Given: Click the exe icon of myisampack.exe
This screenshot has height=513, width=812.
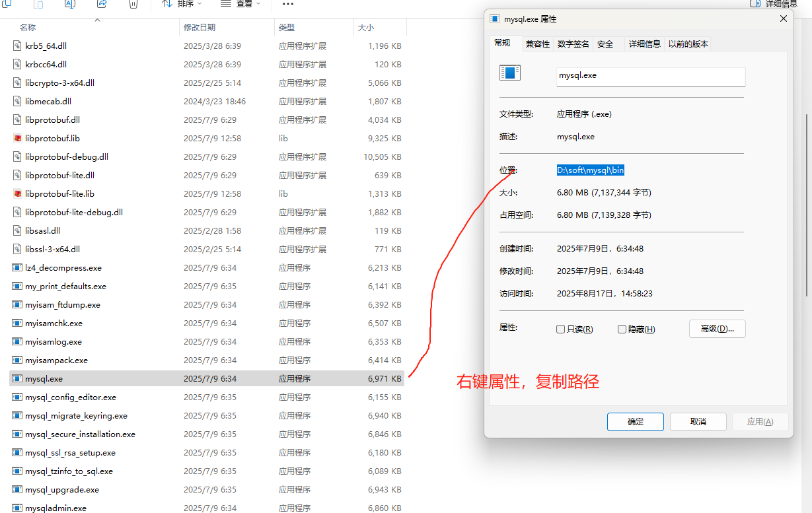Looking at the screenshot, I should click(x=18, y=360).
